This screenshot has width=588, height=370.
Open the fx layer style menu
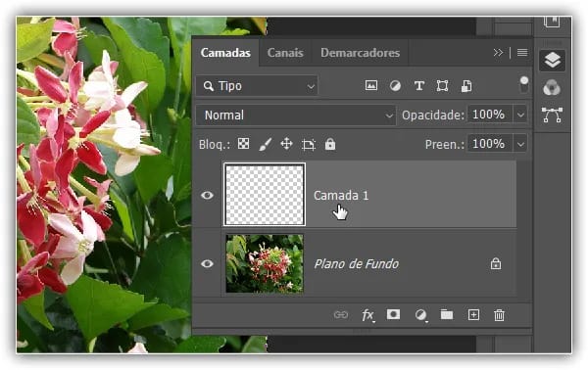367,315
